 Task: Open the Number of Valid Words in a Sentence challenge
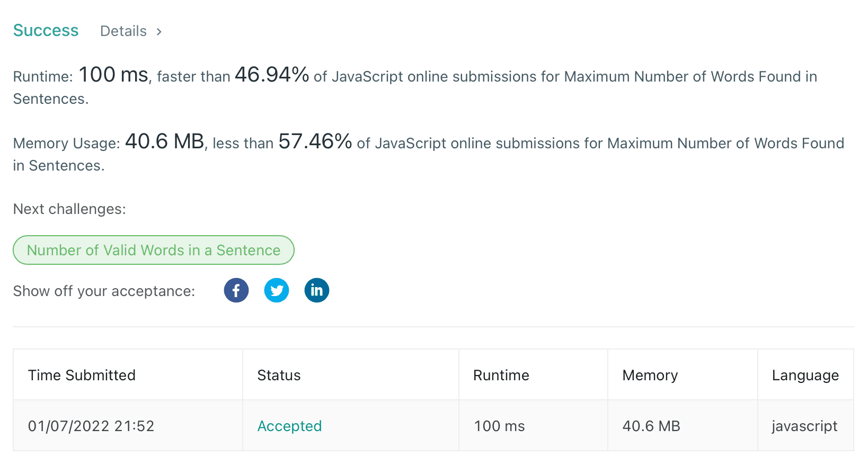point(153,249)
